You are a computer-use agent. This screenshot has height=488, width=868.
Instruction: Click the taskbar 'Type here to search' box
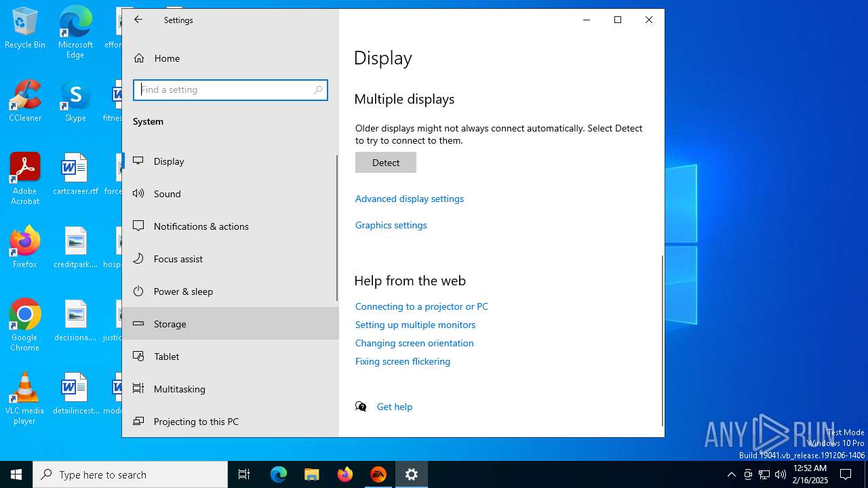point(130,474)
